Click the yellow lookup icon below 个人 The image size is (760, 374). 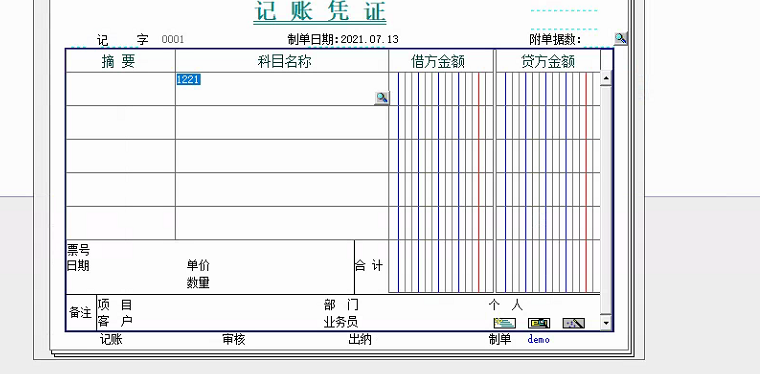[539, 323]
